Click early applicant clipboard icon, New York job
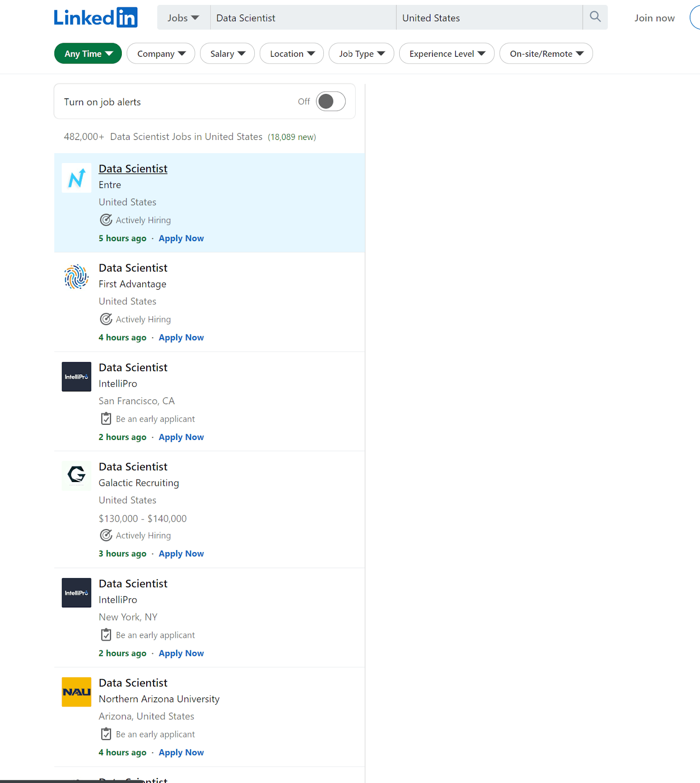This screenshot has width=700, height=783. (106, 635)
